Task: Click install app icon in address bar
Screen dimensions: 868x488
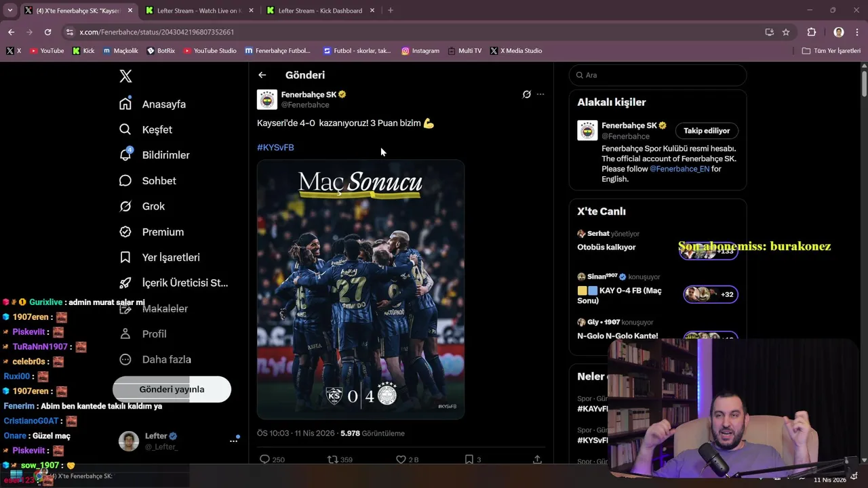Action: 769,32
